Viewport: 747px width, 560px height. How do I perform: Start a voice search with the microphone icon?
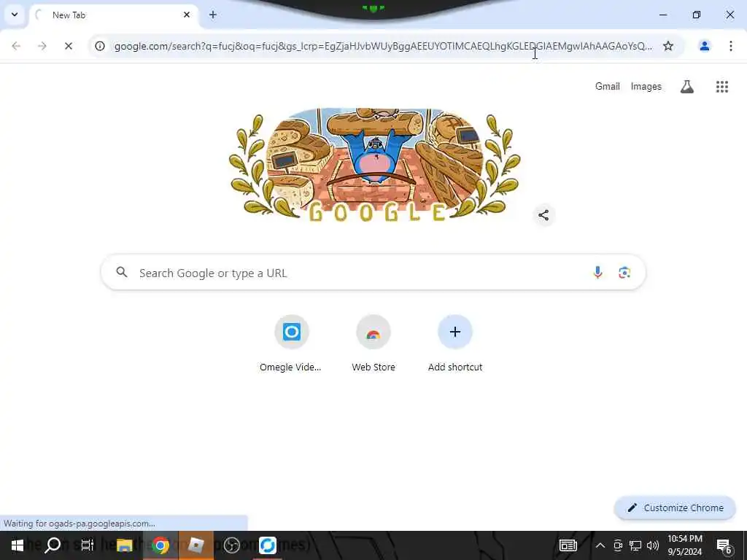[x=597, y=273]
